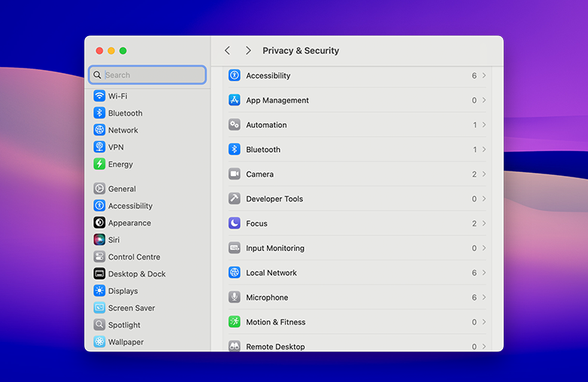This screenshot has height=382, width=588.
Task: Click the magnifier icon in Search field
Action: point(97,74)
